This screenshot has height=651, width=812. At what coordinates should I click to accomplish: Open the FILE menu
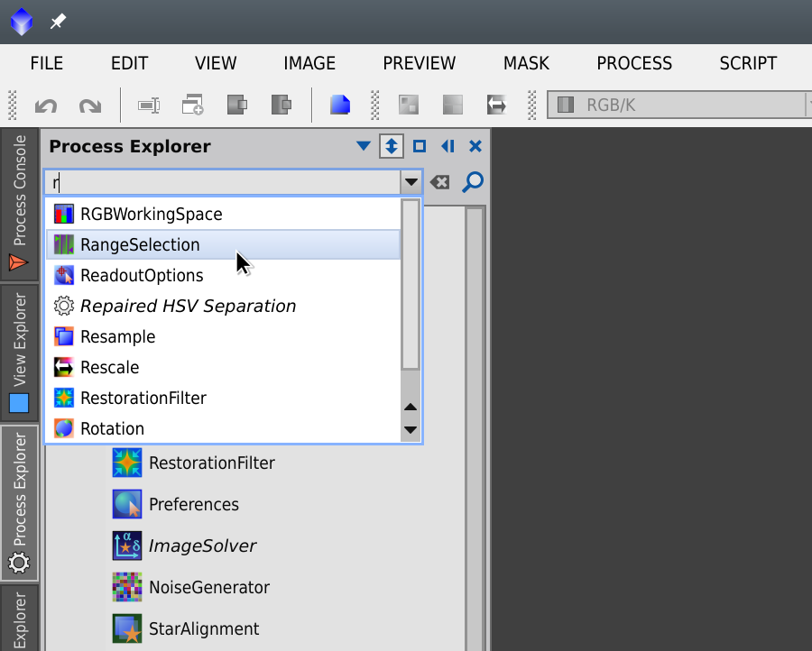click(47, 63)
